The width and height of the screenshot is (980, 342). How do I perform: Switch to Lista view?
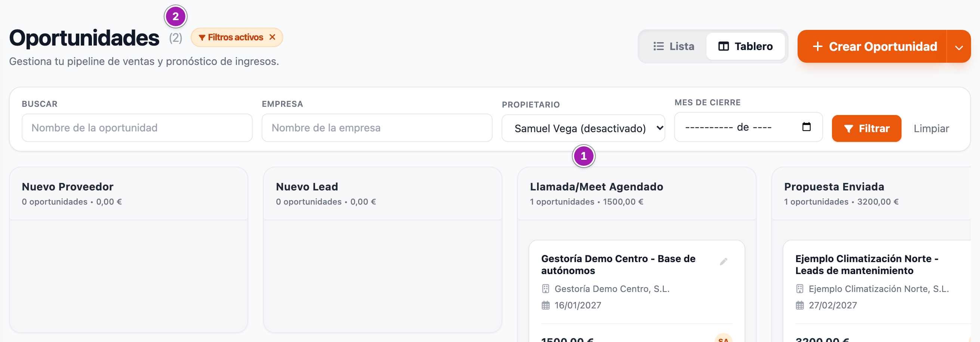point(674,46)
